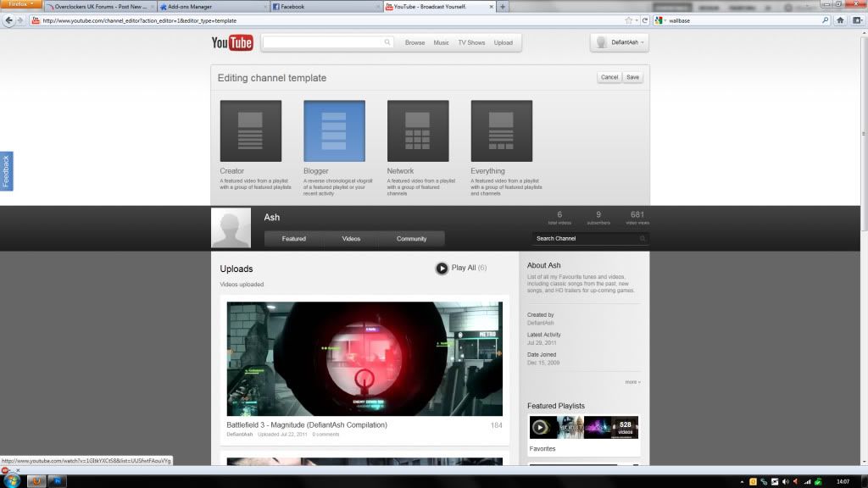868x488 pixels.
Task: Choose the Everything template icon
Action: 501,131
